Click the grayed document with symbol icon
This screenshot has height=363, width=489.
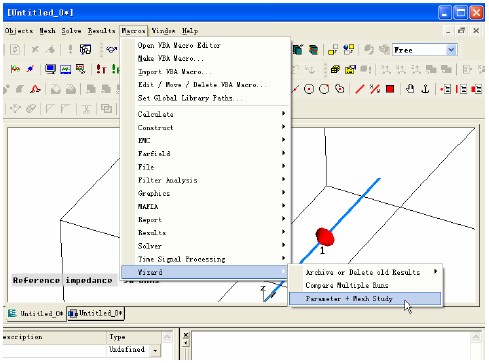click(15, 50)
